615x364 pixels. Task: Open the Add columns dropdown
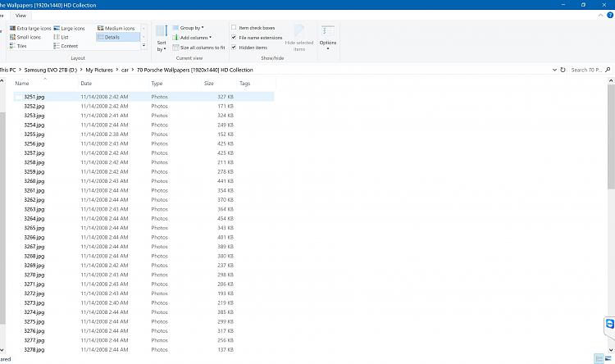click(194, 38)
